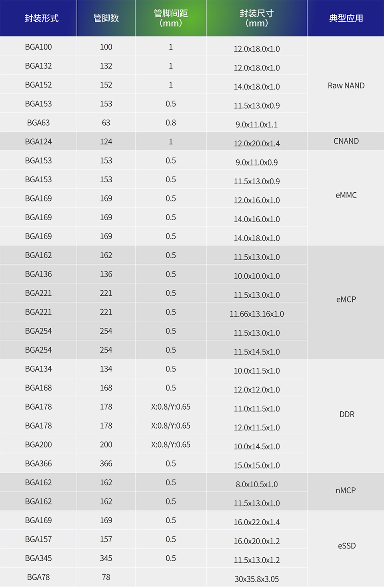Select the Raw NAND application cell
384x588 pixels.
[x=346, y=86]
